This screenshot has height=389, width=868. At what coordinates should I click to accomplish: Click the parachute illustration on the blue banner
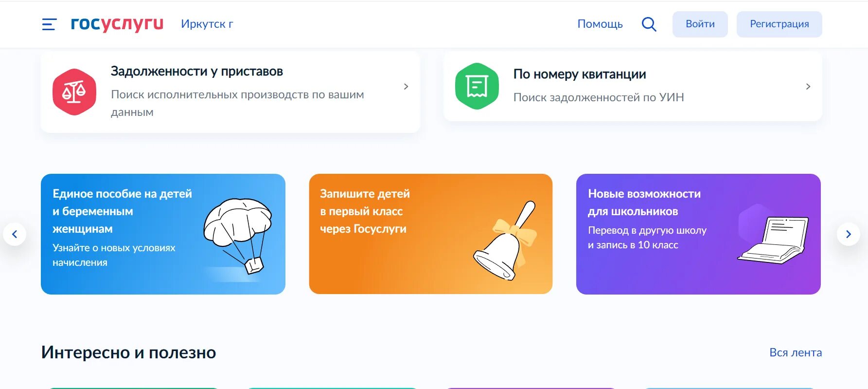click(238, 236)
